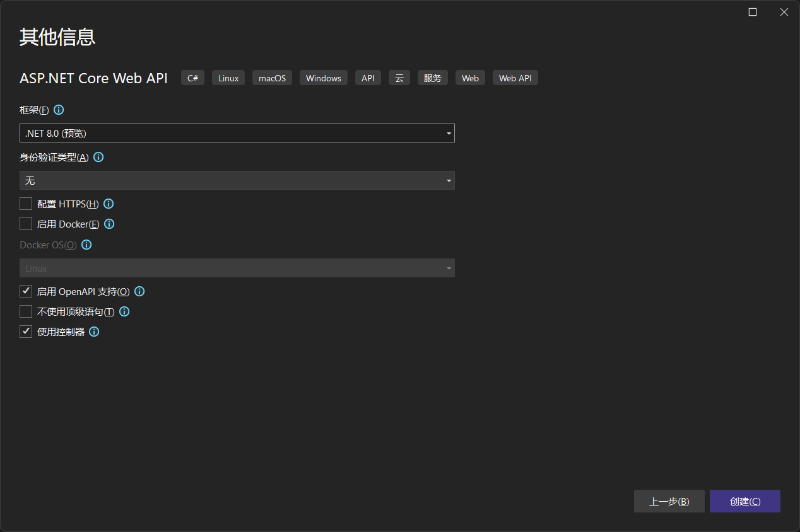Uncheck the 使用控制器 checkbox
The height and width of the screenshot is (532, 800).
[x=26, y=332]
